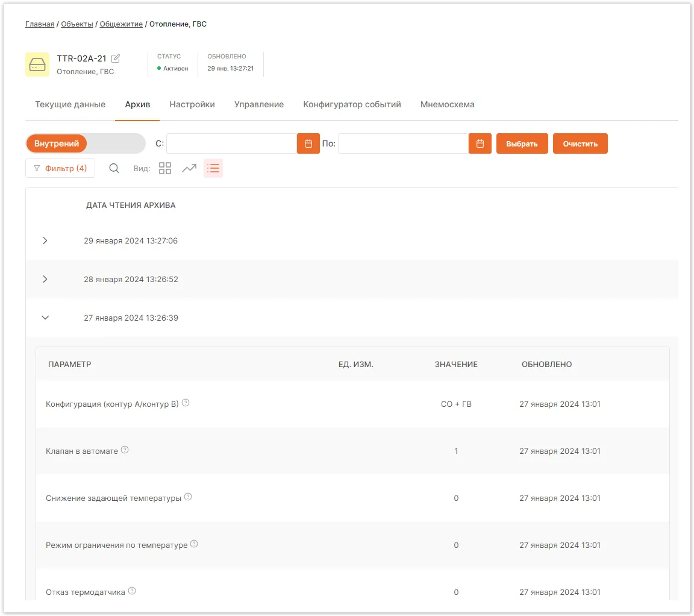
Task: Toggle the Внутрений archive switch
Action: click(86, 143)
